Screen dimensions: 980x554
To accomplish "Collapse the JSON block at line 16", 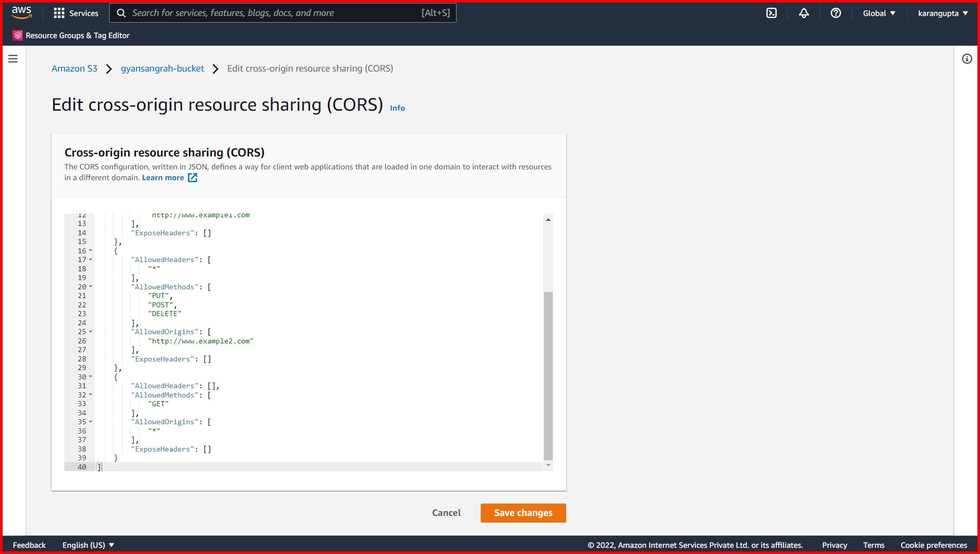I will tap(91, 251).
